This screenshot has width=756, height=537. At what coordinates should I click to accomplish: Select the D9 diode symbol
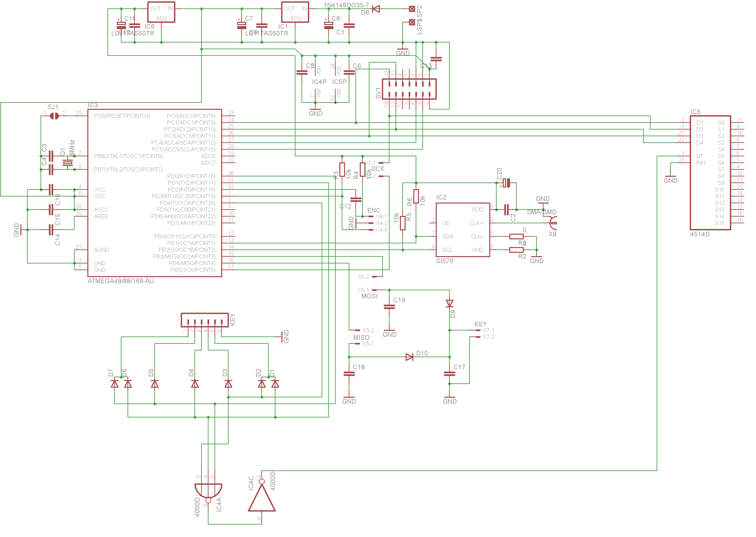pyautogui.click(x=449, y=303)
